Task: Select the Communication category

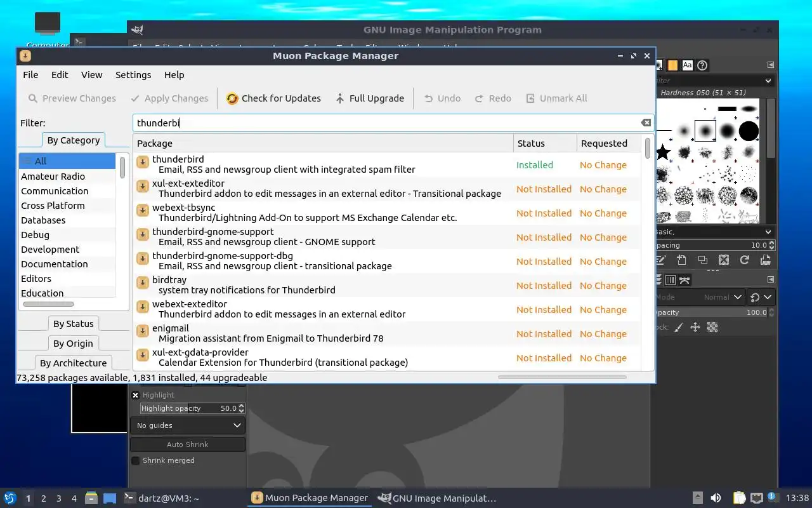Action: [67, 191]
